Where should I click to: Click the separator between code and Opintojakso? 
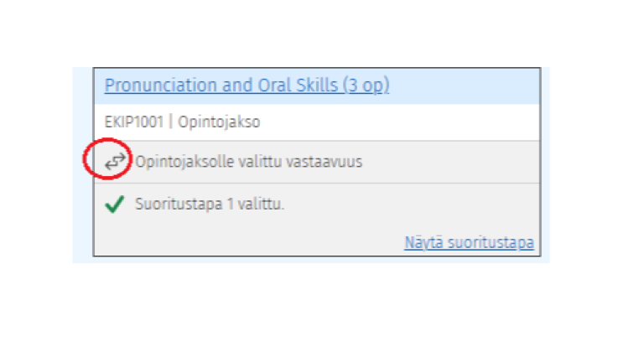[x=170, y=122]
